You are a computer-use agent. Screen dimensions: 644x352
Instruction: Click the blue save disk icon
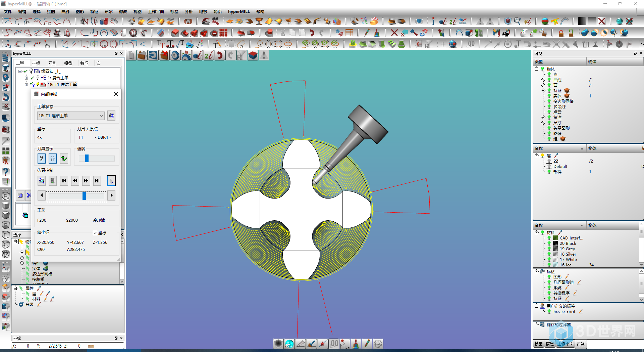tap(153, 55)
